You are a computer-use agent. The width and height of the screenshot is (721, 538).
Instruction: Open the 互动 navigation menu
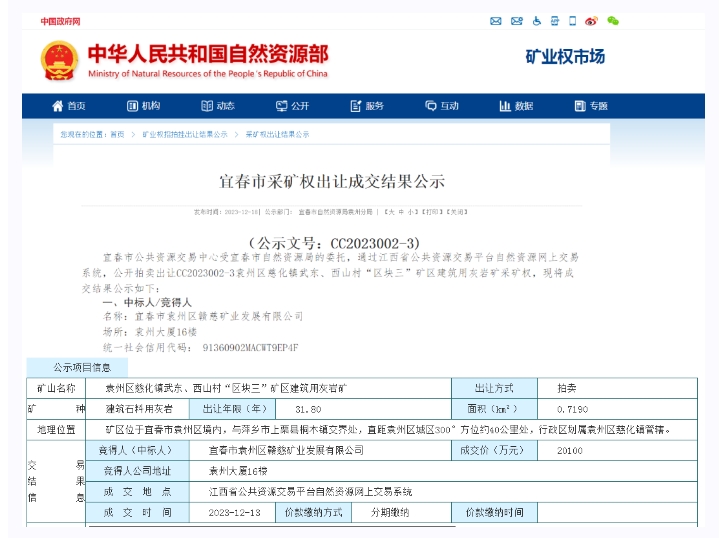point(442,106)
